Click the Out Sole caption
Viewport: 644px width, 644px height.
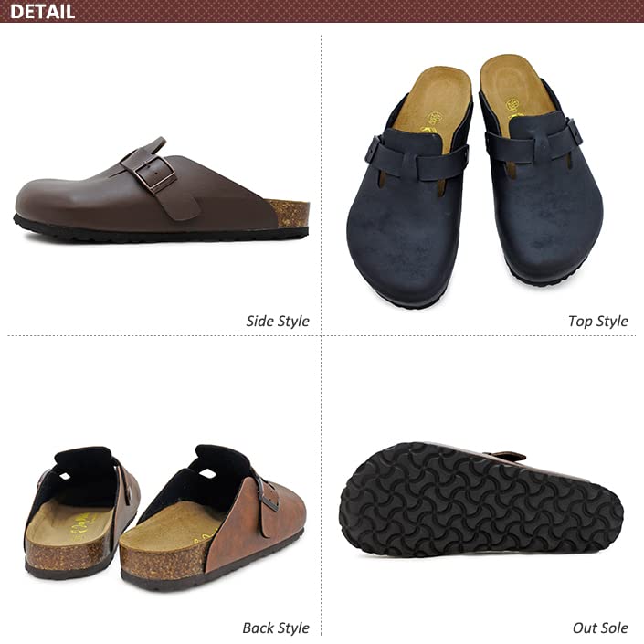coord(600,628)
